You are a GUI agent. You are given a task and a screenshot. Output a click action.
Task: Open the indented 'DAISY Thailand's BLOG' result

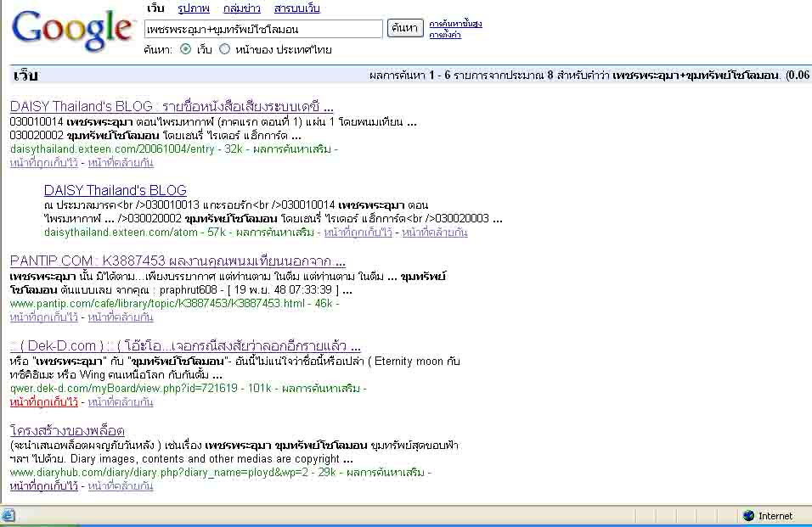point(115,190)
